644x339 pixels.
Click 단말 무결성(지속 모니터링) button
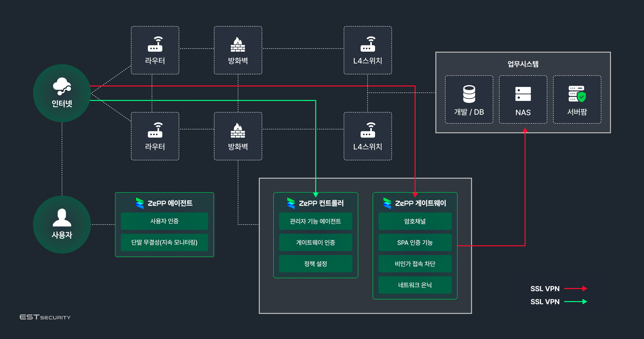[x=164, y=242]
